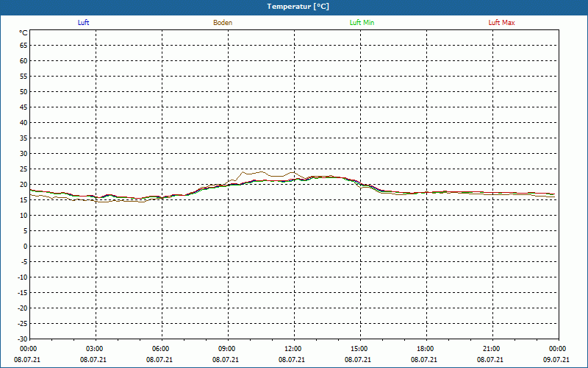The height and width of the screenshot is (368, 588).
Task: Click the 09:00 time axis label
Action: point(226,349)
